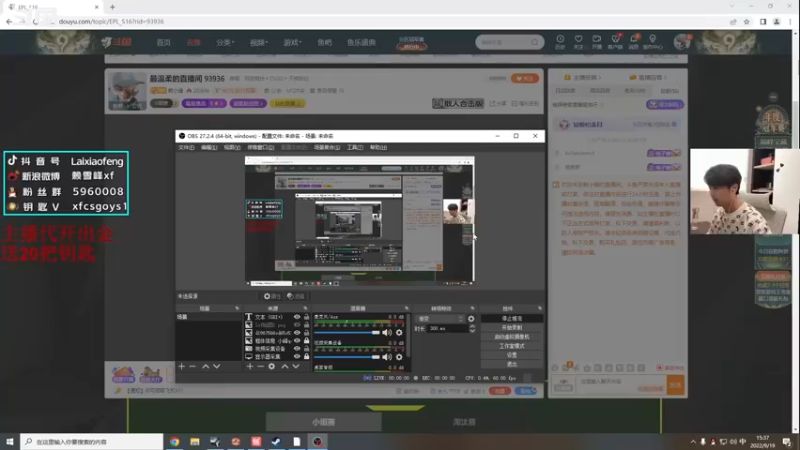Toggle lock icon of 视频采集设备 source
800x450 pixels.
coord(307,348)
